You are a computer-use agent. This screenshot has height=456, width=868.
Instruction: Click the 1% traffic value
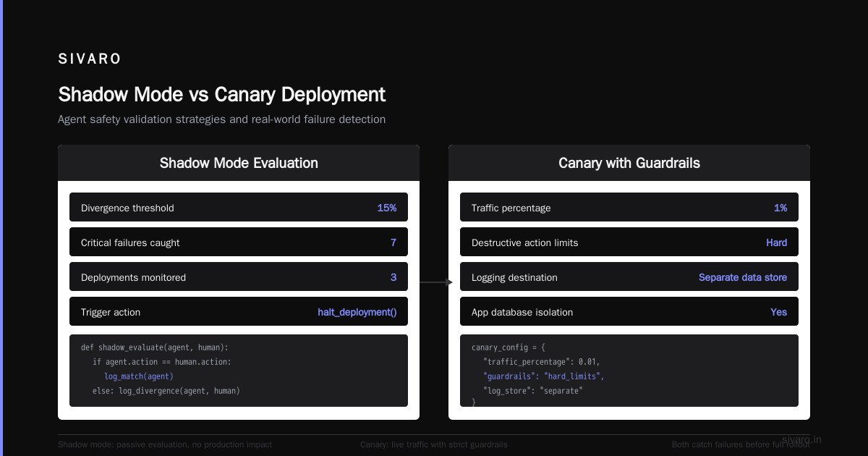[x=780, y=208]
